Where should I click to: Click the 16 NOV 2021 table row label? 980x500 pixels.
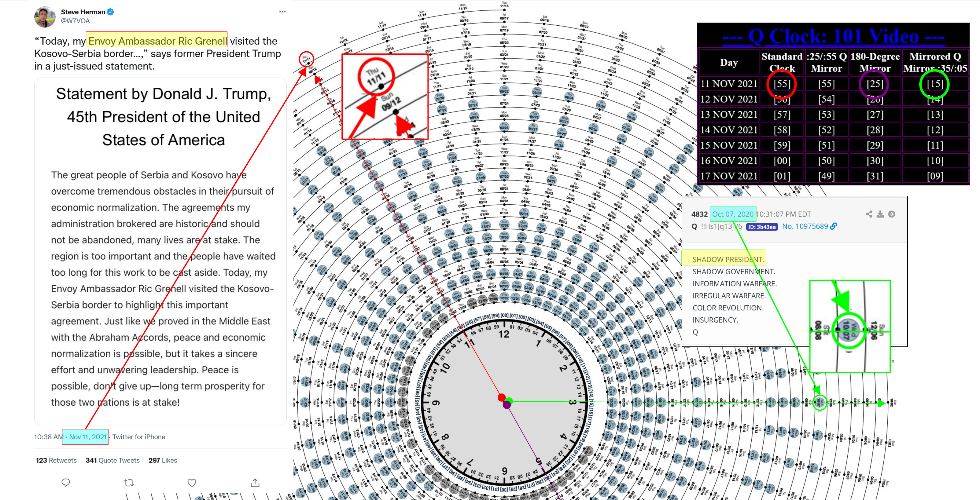click(x=728, y=161)
